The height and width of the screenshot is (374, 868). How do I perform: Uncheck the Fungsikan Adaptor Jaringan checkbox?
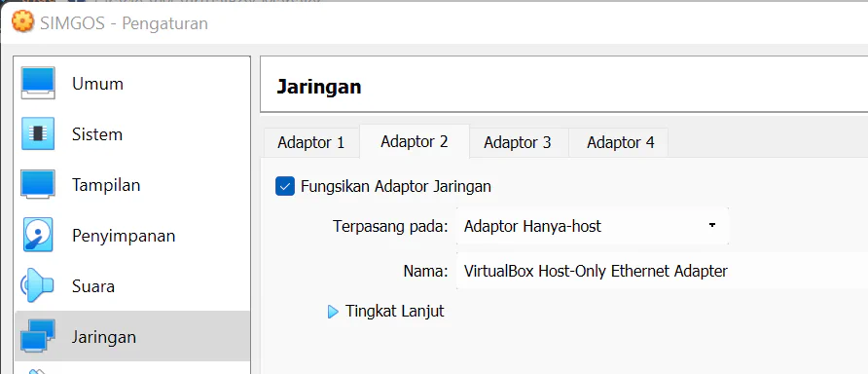[x=285, y=186]
